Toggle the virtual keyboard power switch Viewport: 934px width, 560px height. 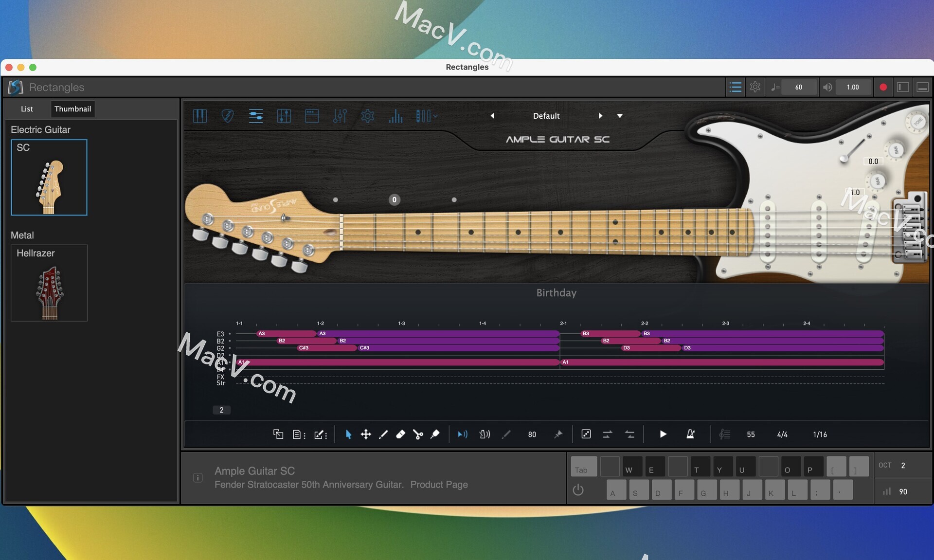(x=578, y=490)
